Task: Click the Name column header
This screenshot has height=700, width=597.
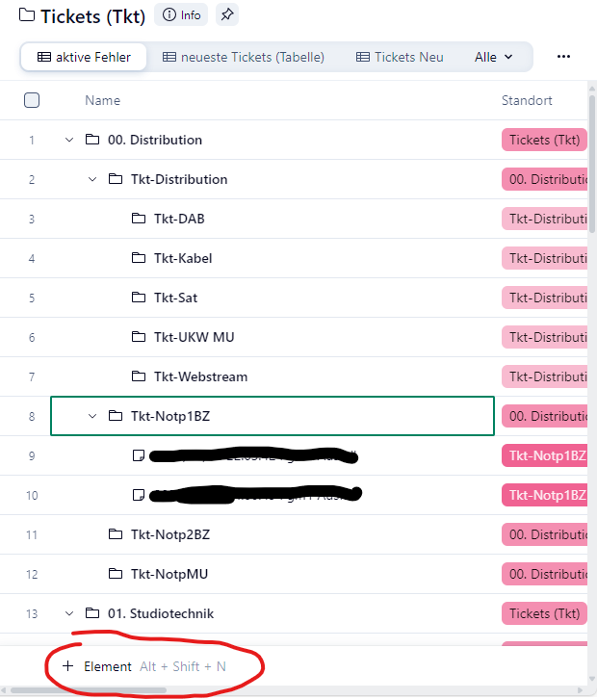Action: click(x=102, y=100)
